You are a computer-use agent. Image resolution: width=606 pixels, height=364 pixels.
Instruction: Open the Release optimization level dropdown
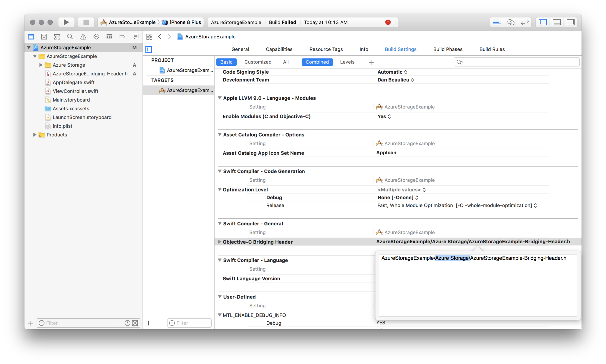(457, 205)
